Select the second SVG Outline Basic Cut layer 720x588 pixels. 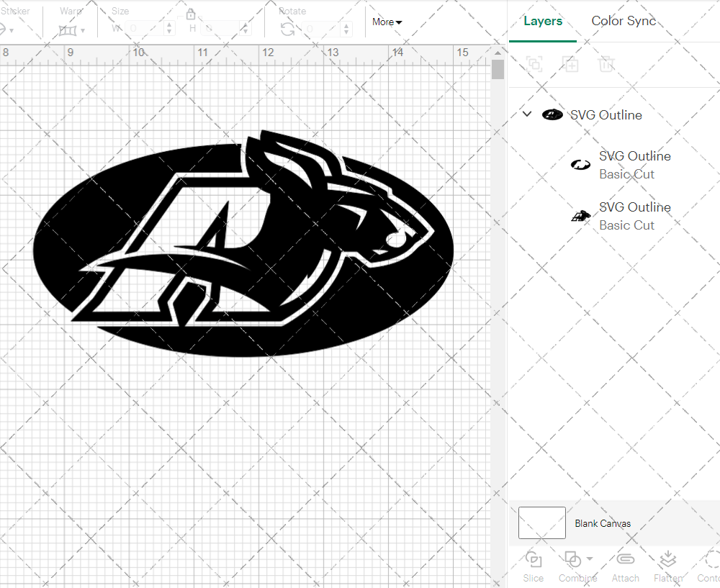(634, 216)
